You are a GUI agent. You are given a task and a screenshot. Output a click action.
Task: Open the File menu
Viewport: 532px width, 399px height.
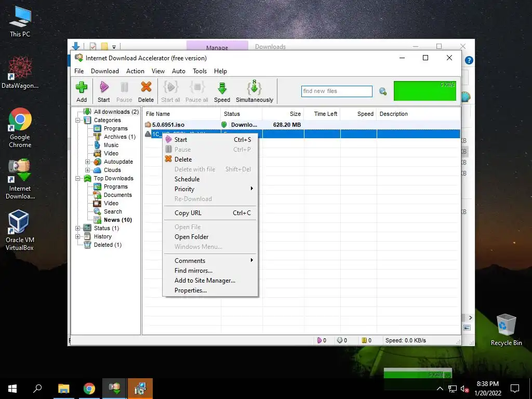pos(79,71)
